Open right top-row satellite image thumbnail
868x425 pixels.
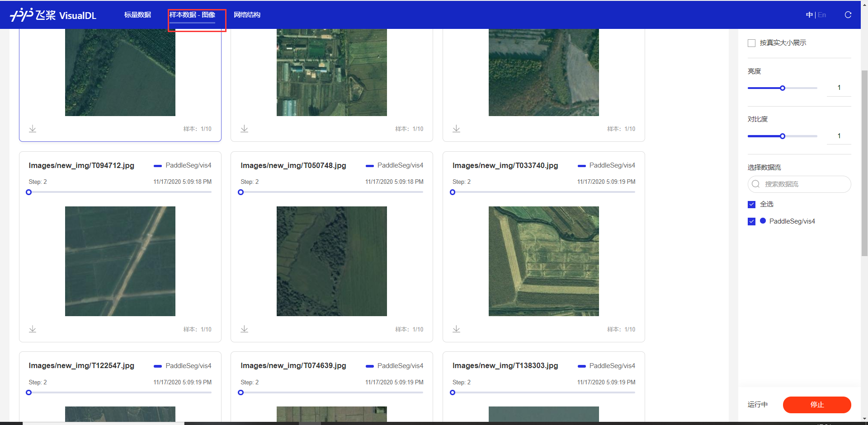tap(544, 72)
